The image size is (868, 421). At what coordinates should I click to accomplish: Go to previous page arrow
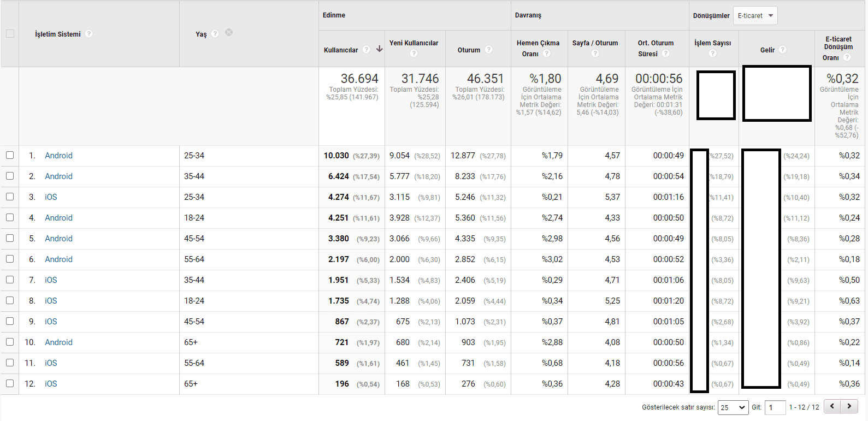(x=832, y=406)
